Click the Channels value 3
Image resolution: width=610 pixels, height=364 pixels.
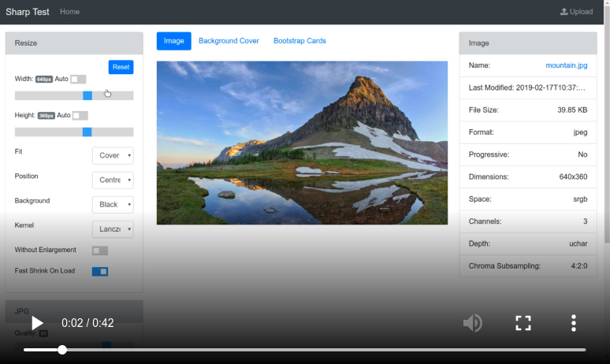(585, 221)
